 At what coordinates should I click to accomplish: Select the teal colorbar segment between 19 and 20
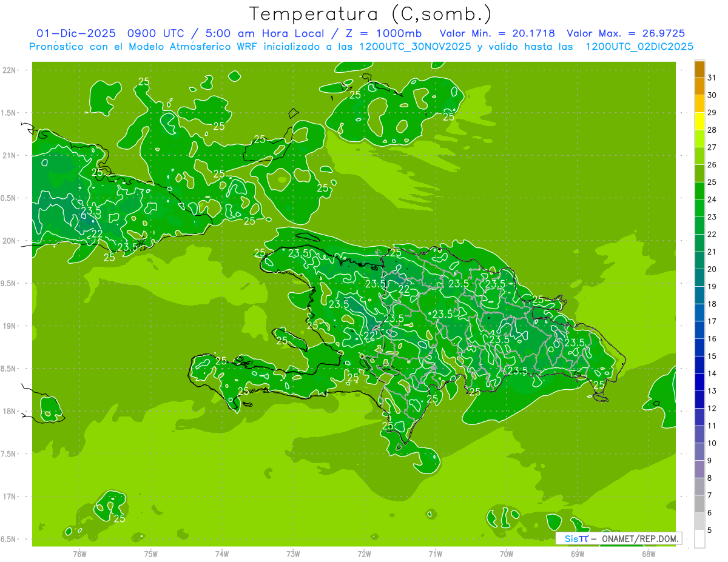(x=699, y=278)
